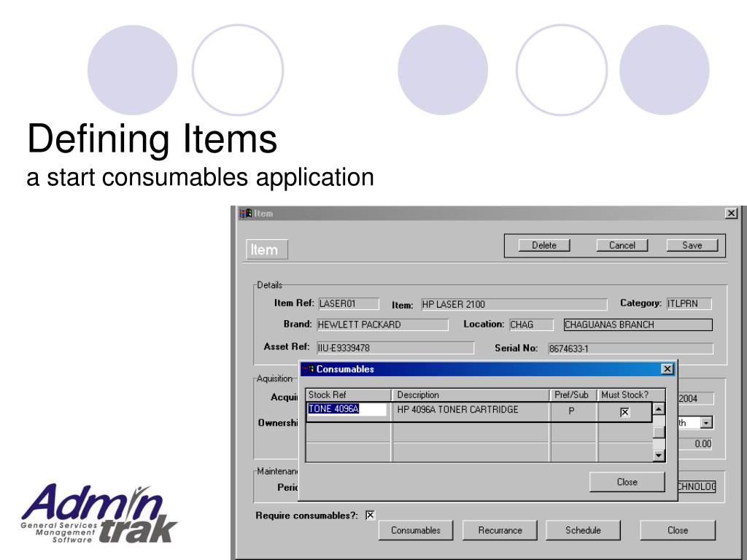Click the Delete button

coord(544,245)
